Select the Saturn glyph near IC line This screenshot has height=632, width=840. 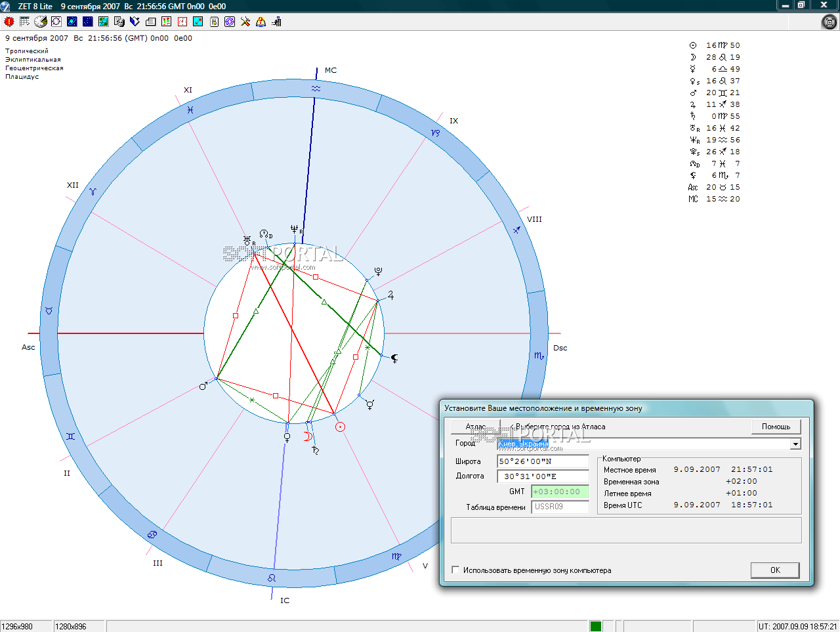click(316, 450)
